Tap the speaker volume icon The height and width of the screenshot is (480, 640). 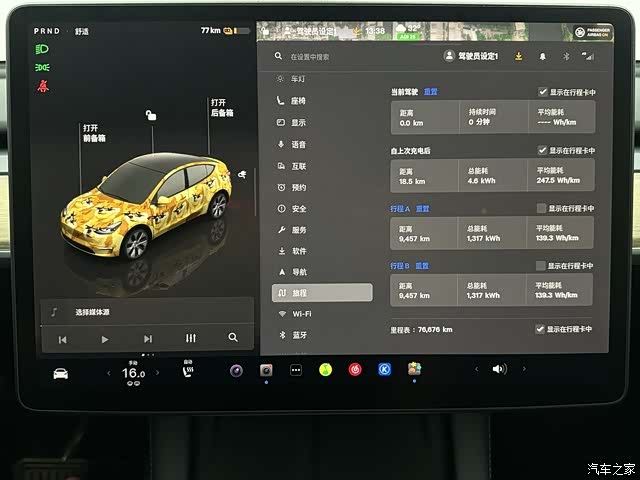point(500,369)
